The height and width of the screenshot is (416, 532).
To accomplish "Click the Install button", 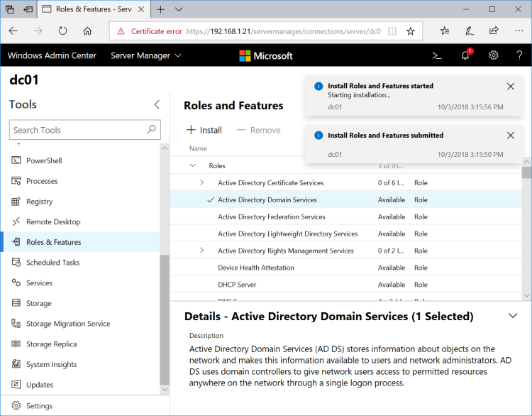I will (x=204, y=130).
